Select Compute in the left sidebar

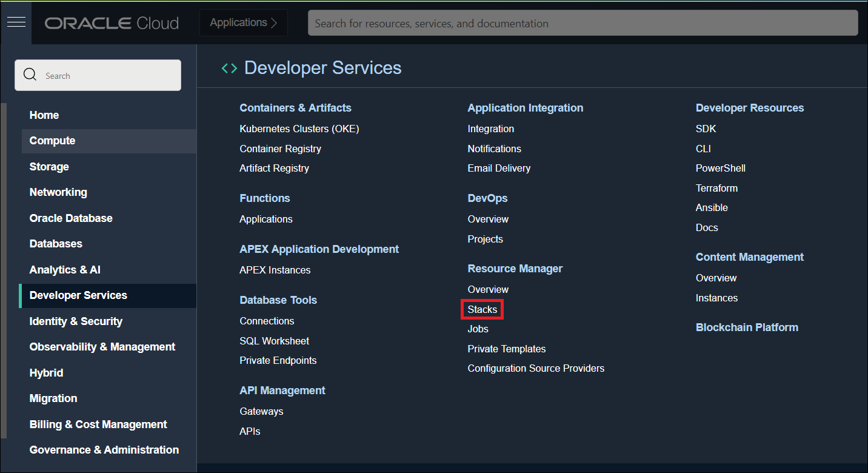(x=52, y=140)
